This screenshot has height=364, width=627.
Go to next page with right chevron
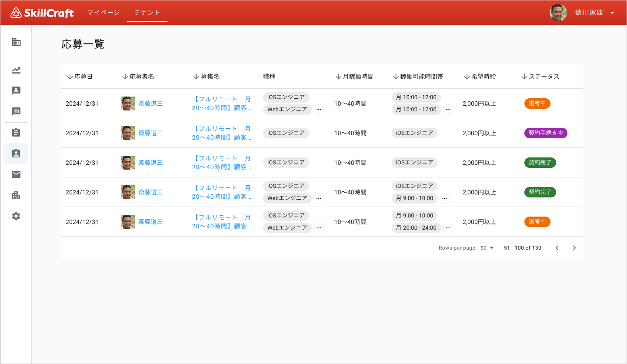(574, 248)
